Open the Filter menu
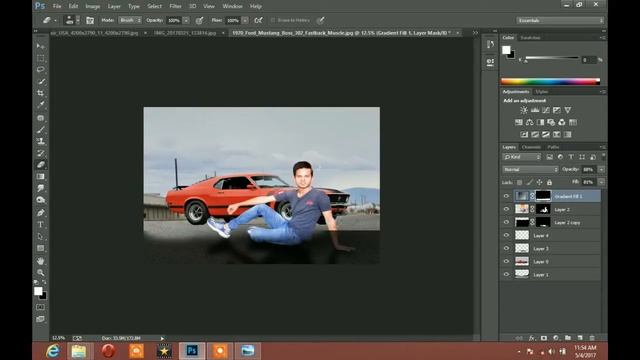640x360 pixels. 176,7
